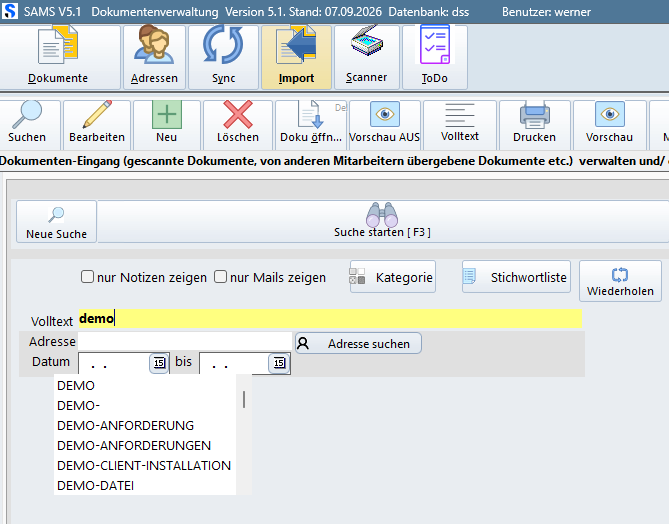Select suggestion DEMO-
The image size is (669, 524).
click(x=145, y=405)
